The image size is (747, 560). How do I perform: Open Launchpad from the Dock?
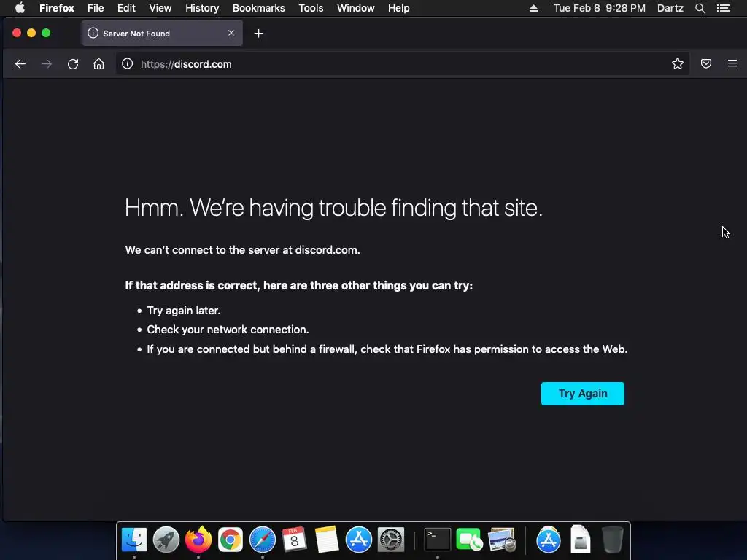(166, 540)
